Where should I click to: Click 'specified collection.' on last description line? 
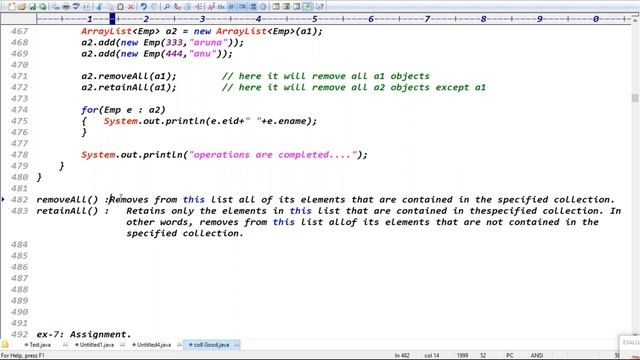click(x=184, y=233)
